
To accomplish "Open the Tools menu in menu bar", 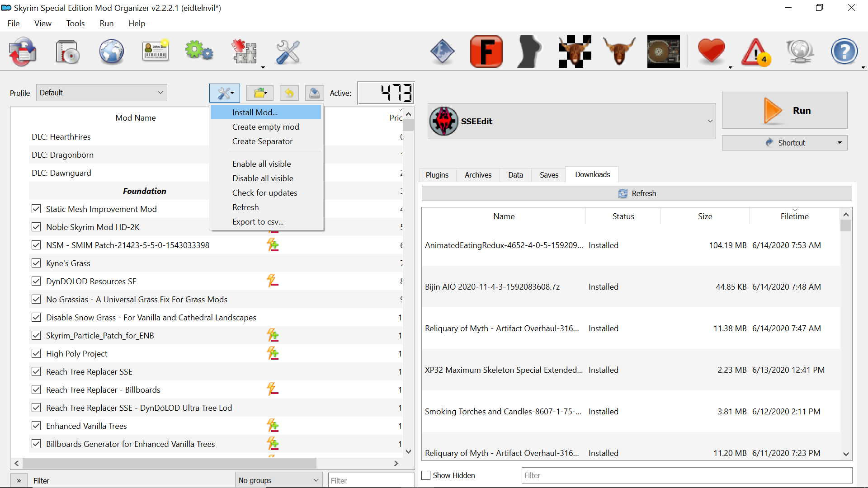I will click(75, 23).
